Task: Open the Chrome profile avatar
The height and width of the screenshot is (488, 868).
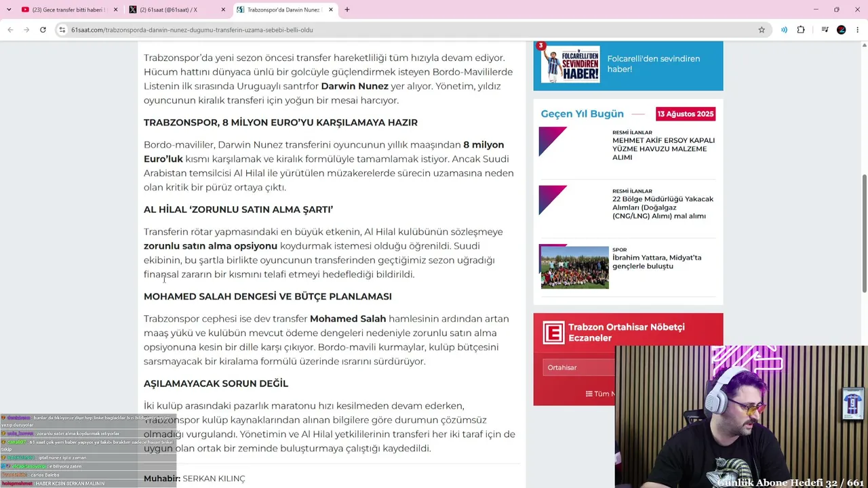Action: point(842,30)
